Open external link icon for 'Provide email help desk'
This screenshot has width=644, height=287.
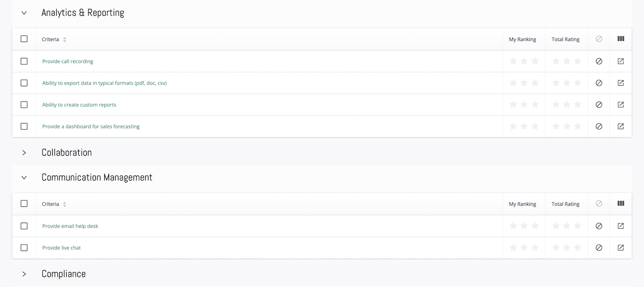(620, 226)
